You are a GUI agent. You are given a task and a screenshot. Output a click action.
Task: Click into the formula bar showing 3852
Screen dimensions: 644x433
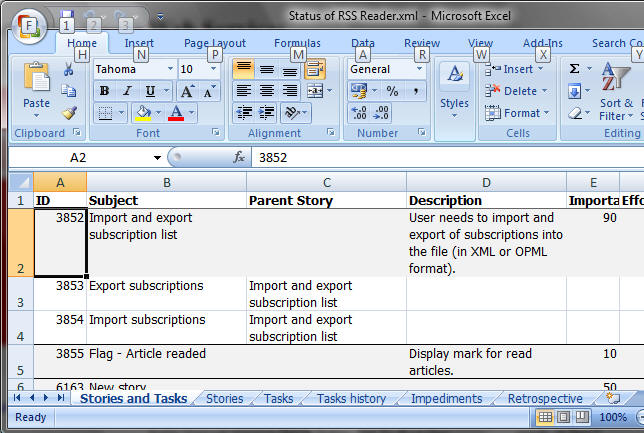click(x=448, y=158)
